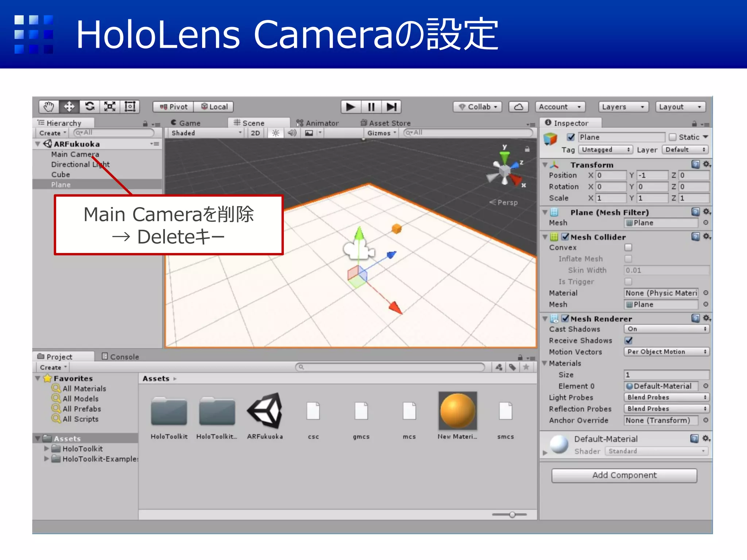This screenshot has height=560, width=747.
Task: Open the Cloud services icon
Action: pos(518,107)
